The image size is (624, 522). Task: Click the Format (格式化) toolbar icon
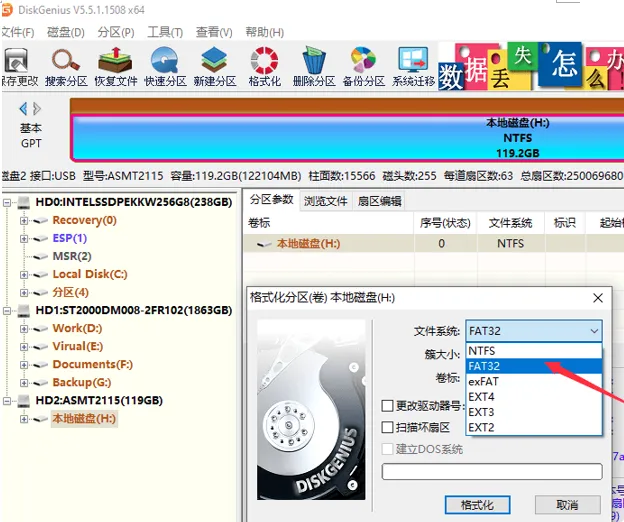click(x=264, y=60)
